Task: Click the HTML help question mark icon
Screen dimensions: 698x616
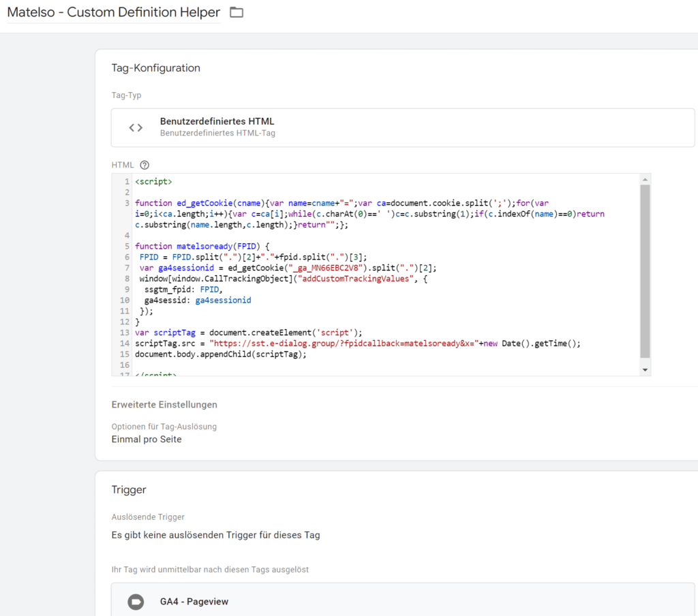Action: pos(144,165)
